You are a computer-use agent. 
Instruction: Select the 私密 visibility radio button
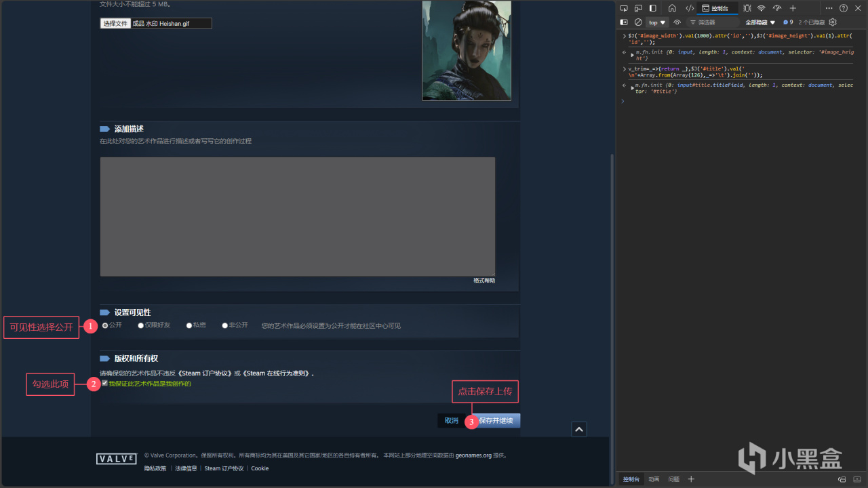click(189, 325)
